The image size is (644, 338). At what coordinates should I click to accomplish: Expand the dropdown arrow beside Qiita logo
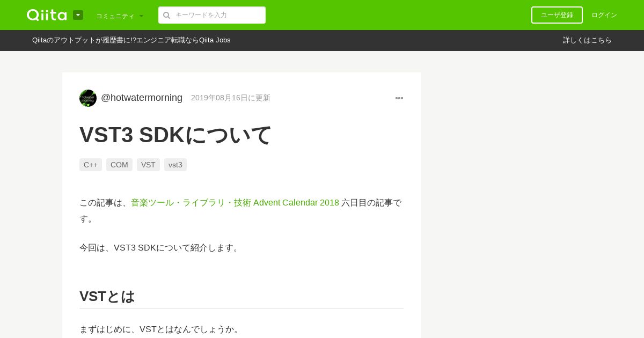(x=78, y=15)
